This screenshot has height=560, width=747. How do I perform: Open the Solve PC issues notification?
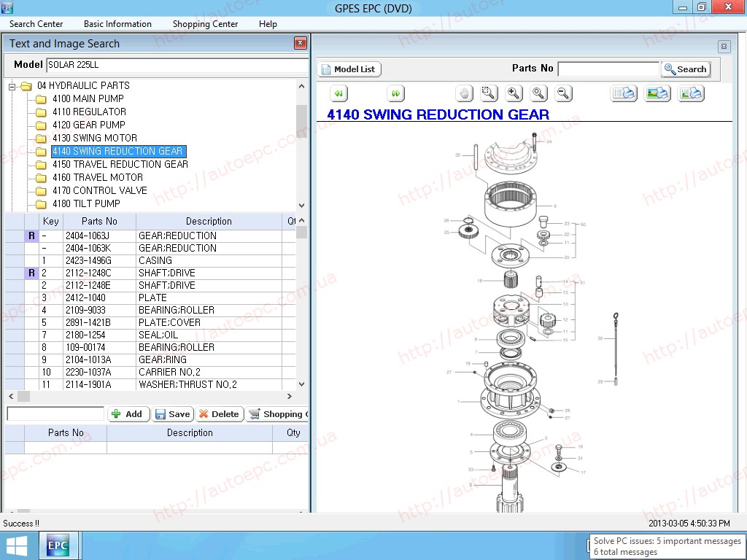(x=667, y=547)
